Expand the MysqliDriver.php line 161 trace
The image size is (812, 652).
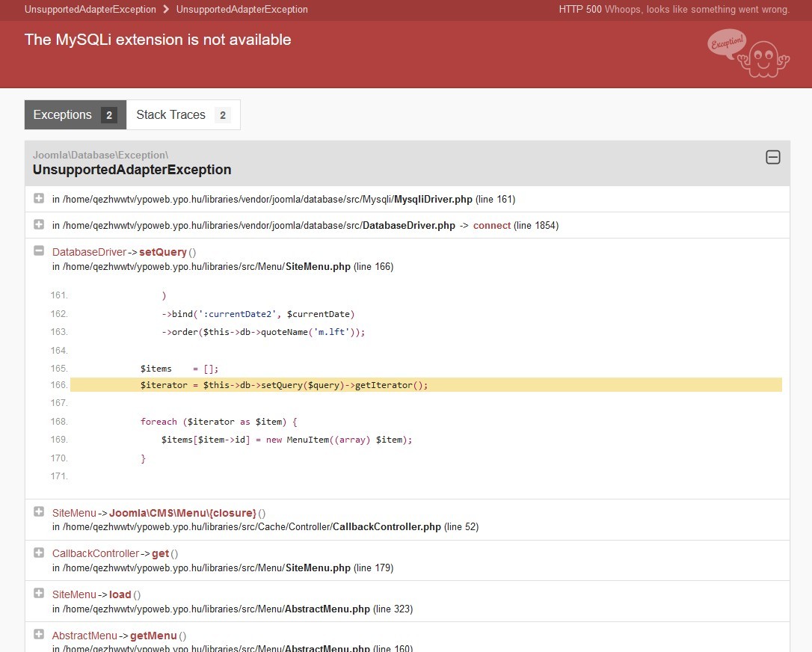click(39, 198)
